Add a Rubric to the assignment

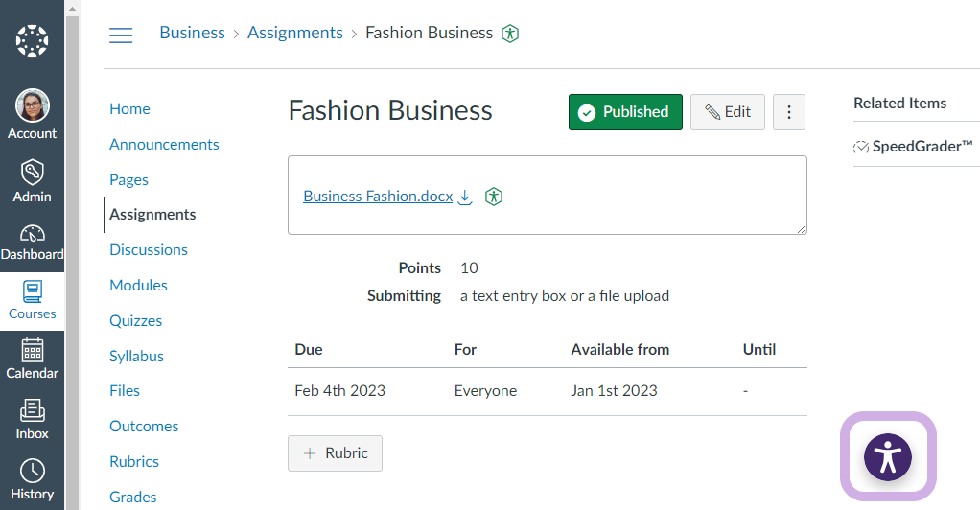pos(335,453)
